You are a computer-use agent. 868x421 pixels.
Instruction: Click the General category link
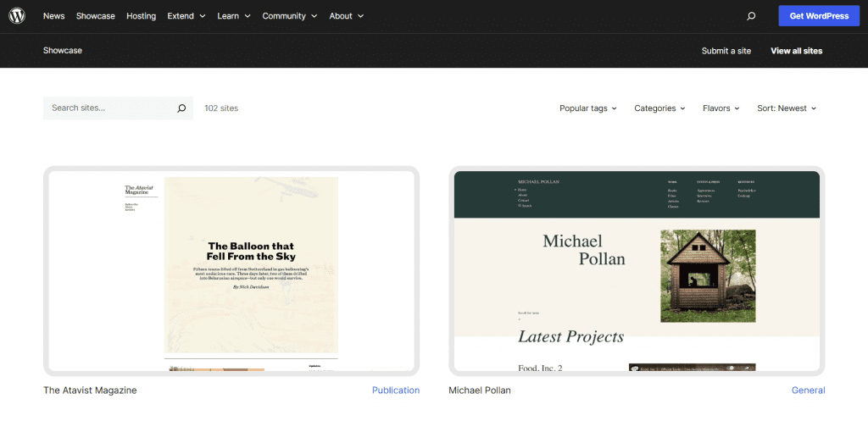[808, 390]
